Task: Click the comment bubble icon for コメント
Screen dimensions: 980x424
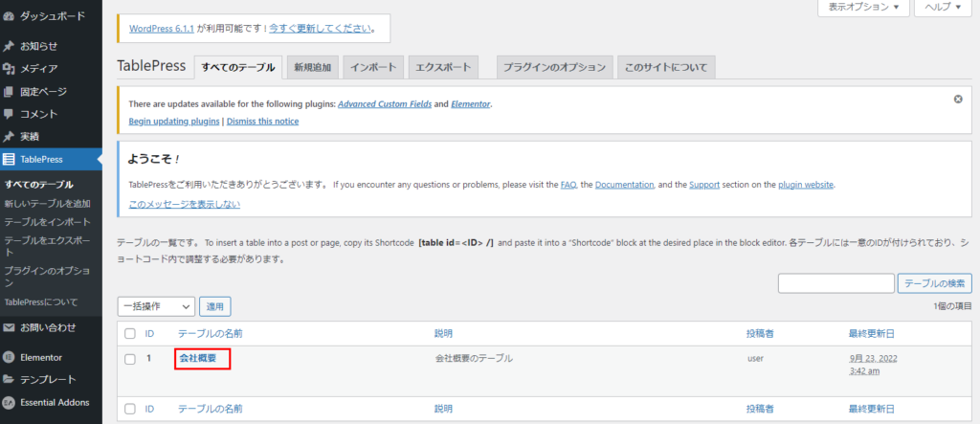Action: point(9,114)
